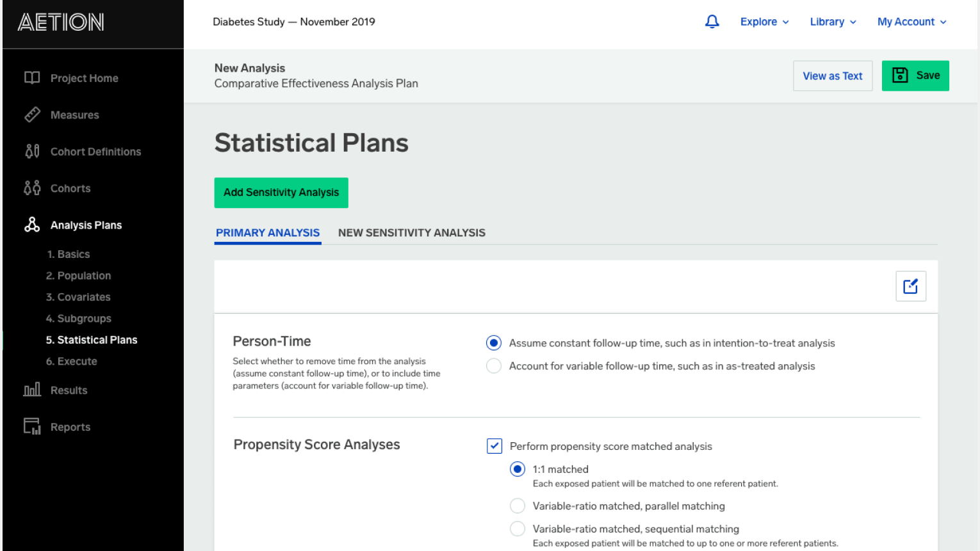980x551 pixels.
Task: Expand the Explore dropdown menu
Action: [764, 22]
